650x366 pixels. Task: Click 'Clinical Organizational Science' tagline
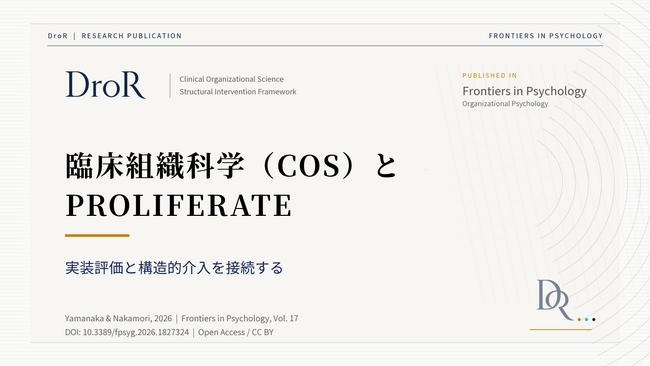point(231,79)
